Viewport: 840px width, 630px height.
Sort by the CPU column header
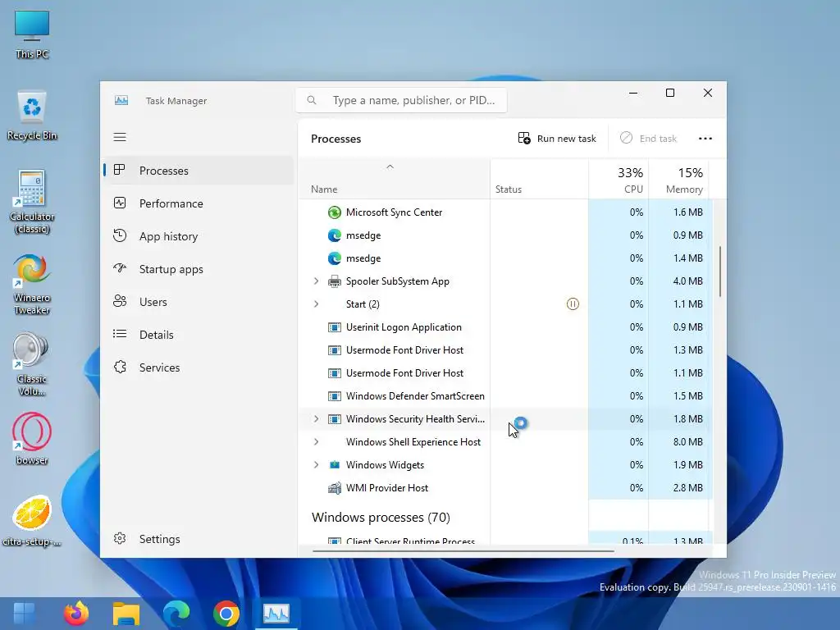pyautogui.click(x=619, y=180)
